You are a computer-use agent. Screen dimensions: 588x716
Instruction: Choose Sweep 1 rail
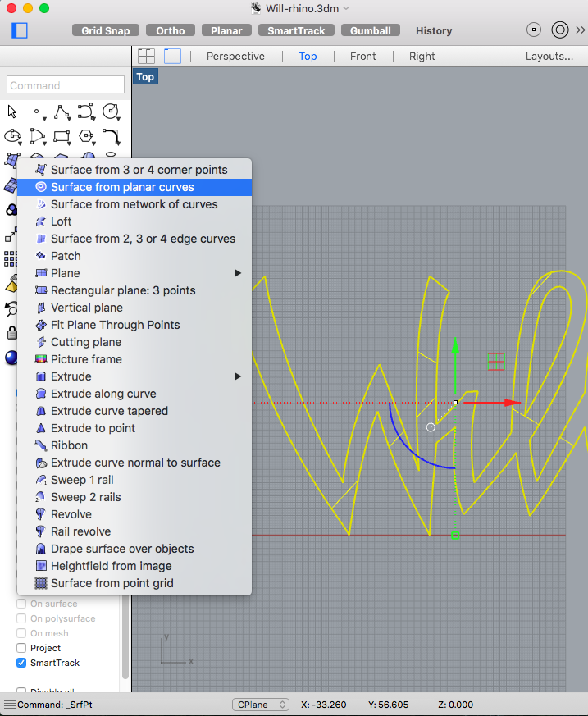(x=134, y=480)
